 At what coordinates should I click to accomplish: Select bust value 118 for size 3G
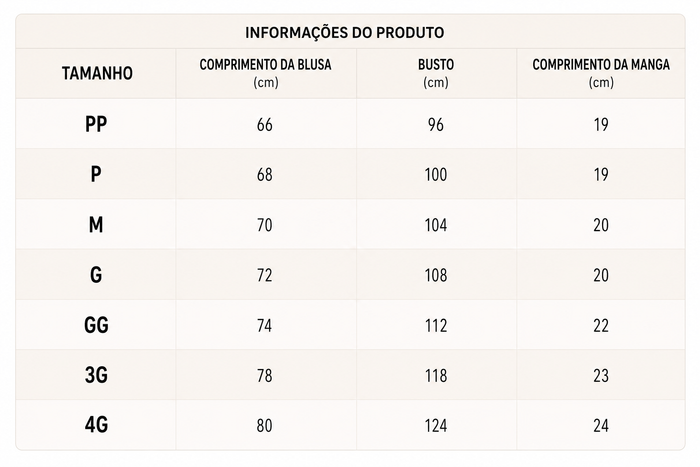pos(436,375)
